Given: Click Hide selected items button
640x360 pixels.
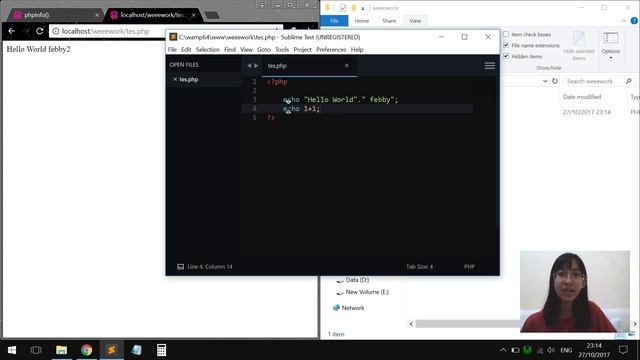Looking at the screenshot, I should coord(579,46).
